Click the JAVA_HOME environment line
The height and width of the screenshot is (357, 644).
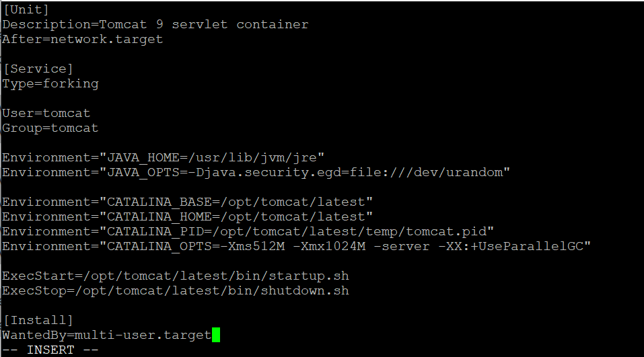[x=163, y=157]
